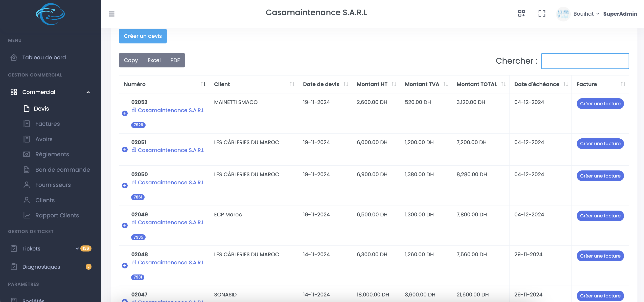644x302 pixels.
Task: Click ticket badge 7935
Action: point(138,237)
